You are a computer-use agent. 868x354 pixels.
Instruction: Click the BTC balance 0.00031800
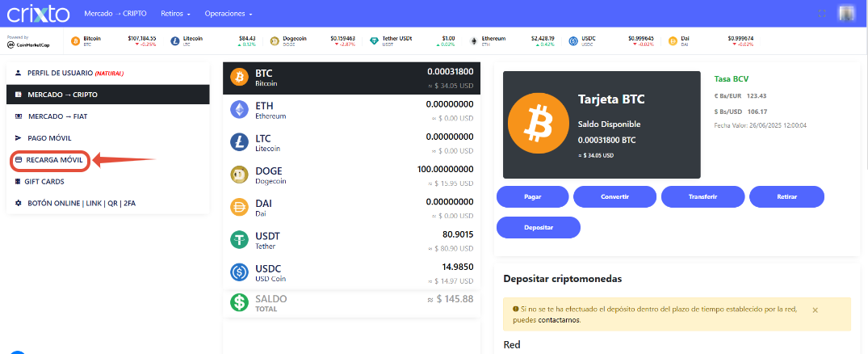[x=450, y=72]
